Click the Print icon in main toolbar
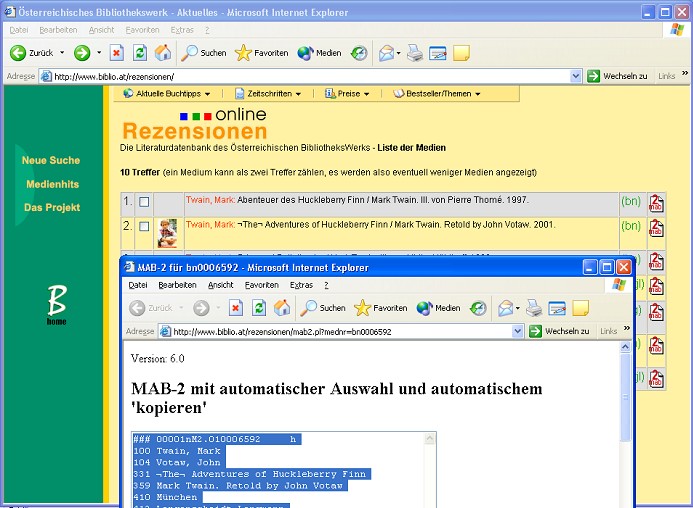 (414, 53)
